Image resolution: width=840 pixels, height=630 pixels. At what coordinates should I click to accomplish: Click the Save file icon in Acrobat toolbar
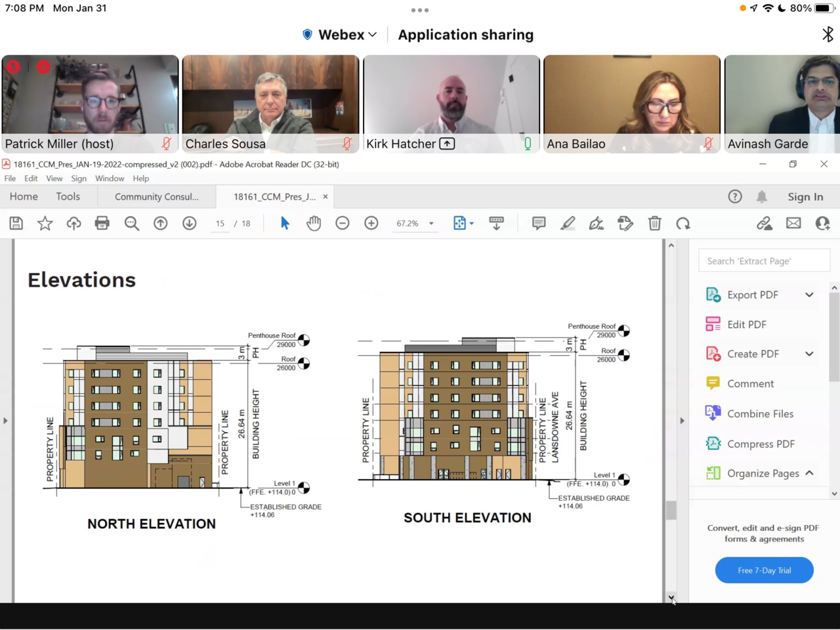(16, 224)
